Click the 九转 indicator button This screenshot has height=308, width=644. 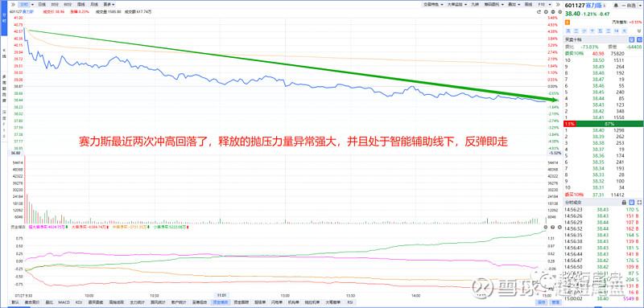[x=475, y=5]
